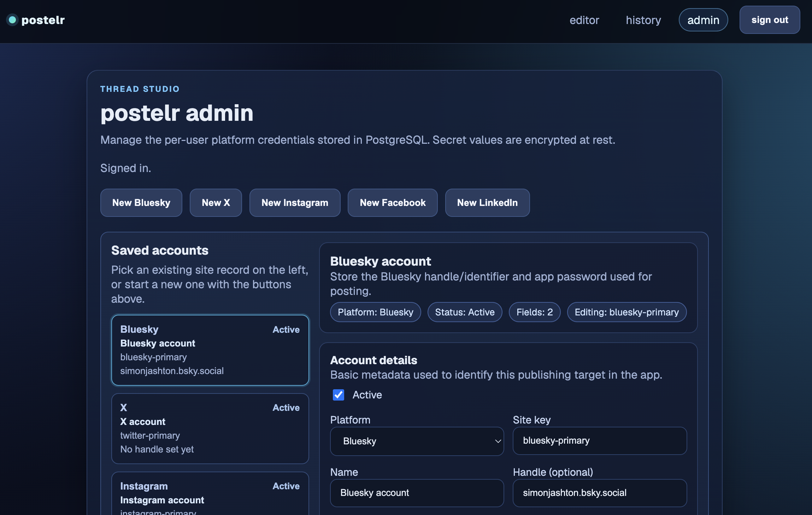The width and height of the screenshot is (812, 515).
Task: Click the 'Account details' heading
Action: [x=374, y=360]
